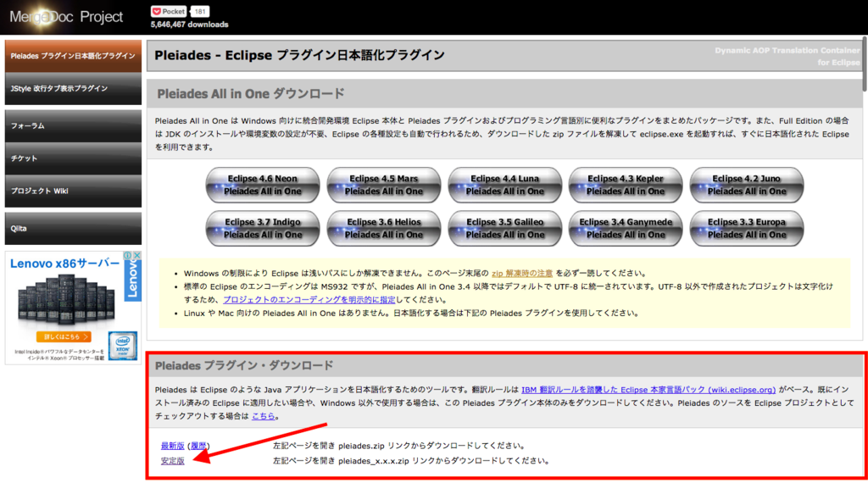
Task: Click the Pocket count 181 badge
Action: [200, 11]
